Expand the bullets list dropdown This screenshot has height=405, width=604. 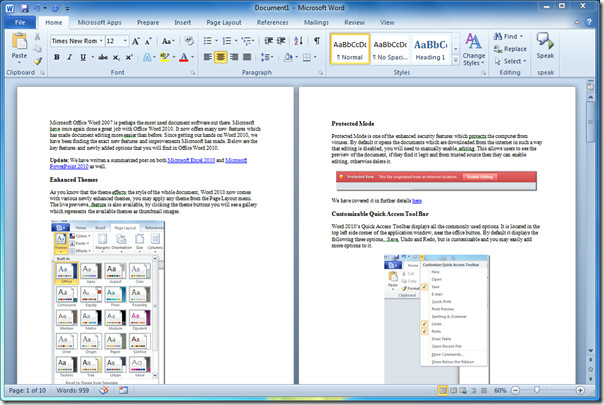click(x=216, y=41)
